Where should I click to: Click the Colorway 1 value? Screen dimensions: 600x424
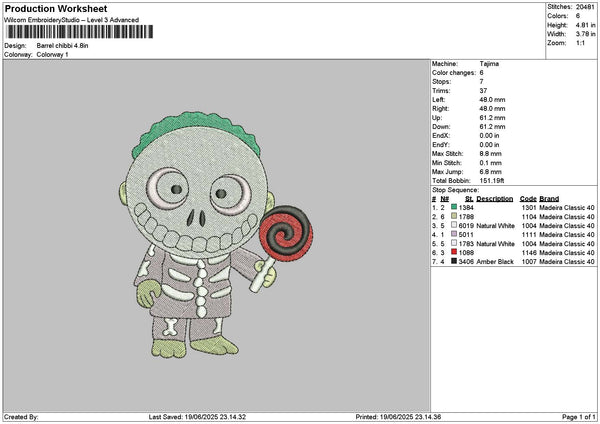pyautogui.click(x=53, y=54)
